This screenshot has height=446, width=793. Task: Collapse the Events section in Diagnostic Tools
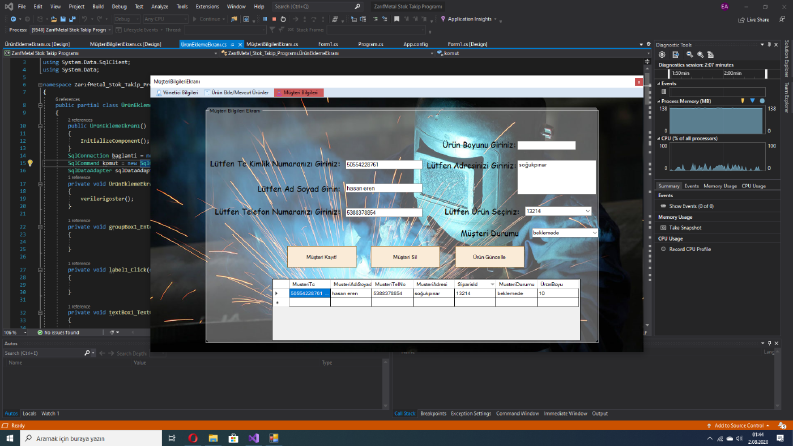(658, 84)
